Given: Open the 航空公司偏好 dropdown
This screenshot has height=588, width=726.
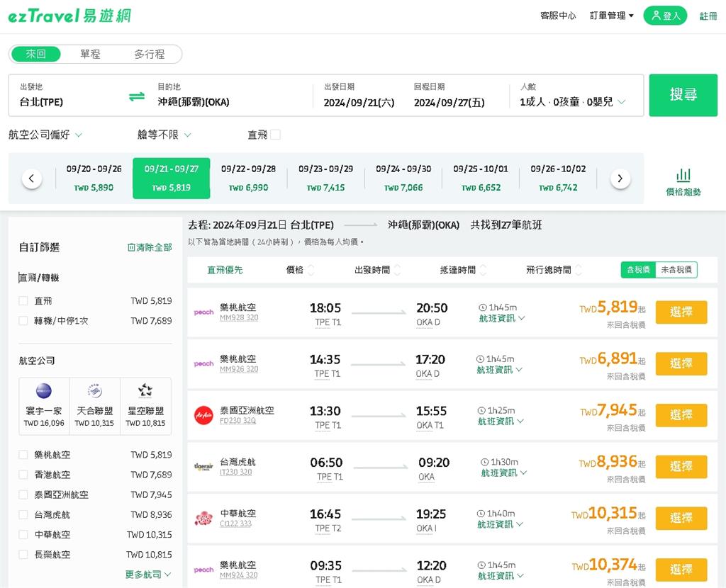Looking at the screenshot, I should [45, 135].
